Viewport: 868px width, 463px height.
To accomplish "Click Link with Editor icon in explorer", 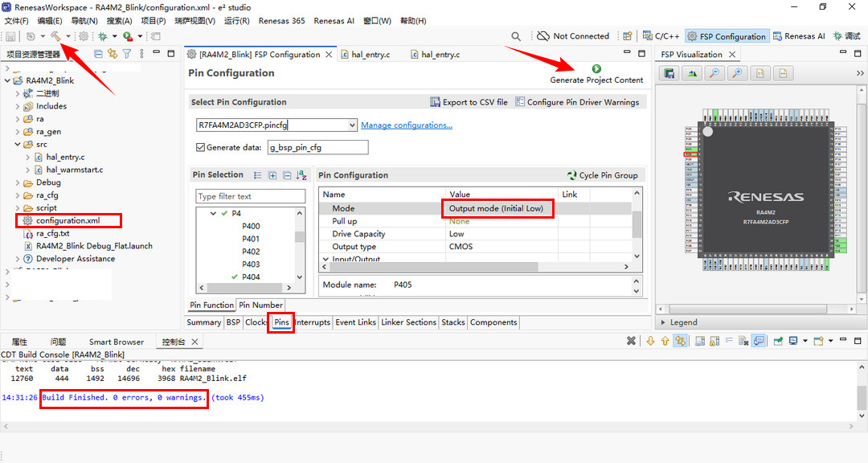I will click(x=113, y=54).
